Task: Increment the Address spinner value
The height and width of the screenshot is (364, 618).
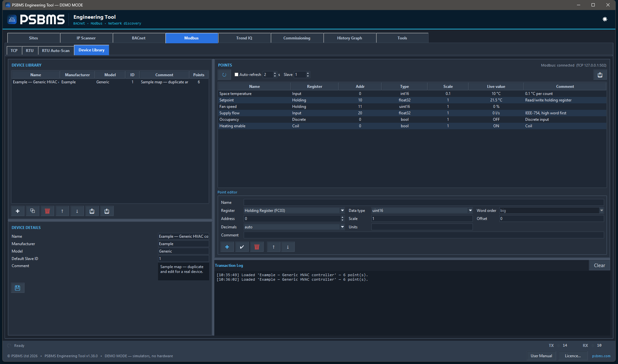Action: [x=342, y=217]
